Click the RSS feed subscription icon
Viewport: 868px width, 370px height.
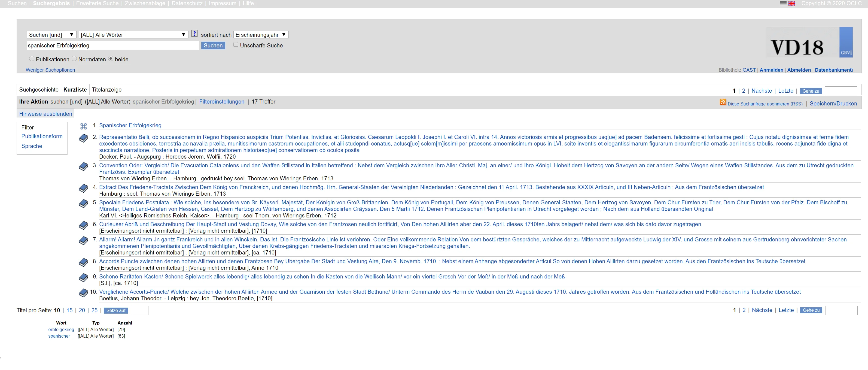click(x=723, y=102)
